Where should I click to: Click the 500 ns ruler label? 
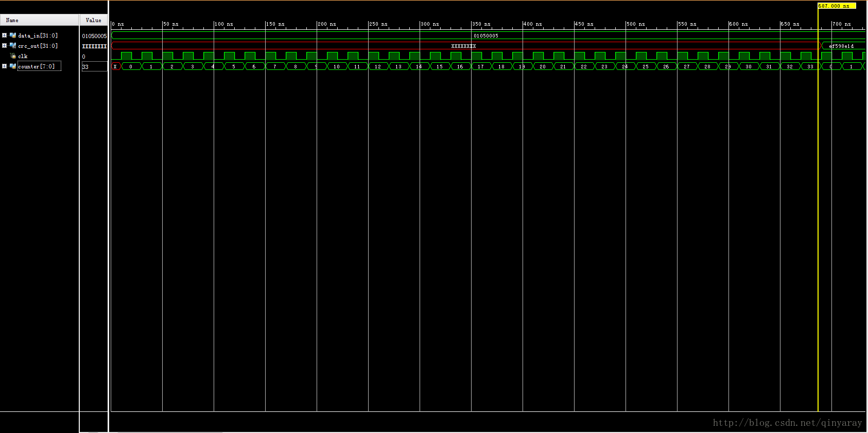point(636,24)
